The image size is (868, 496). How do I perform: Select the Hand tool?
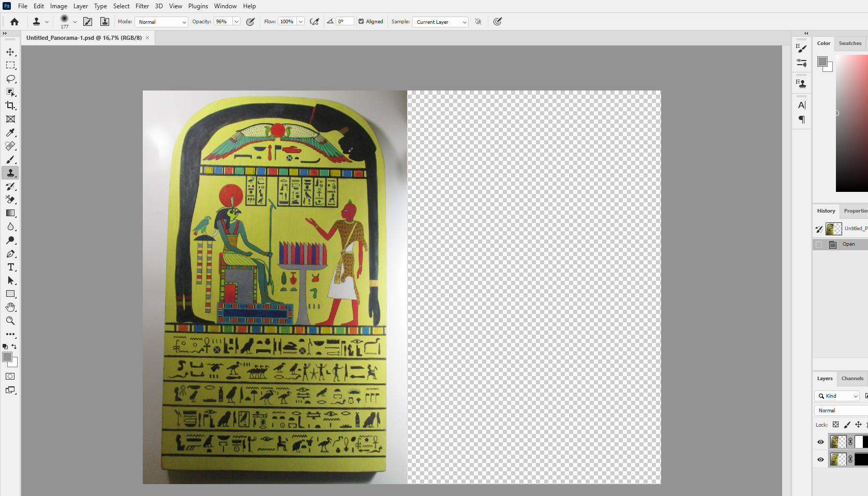[10, 307]
